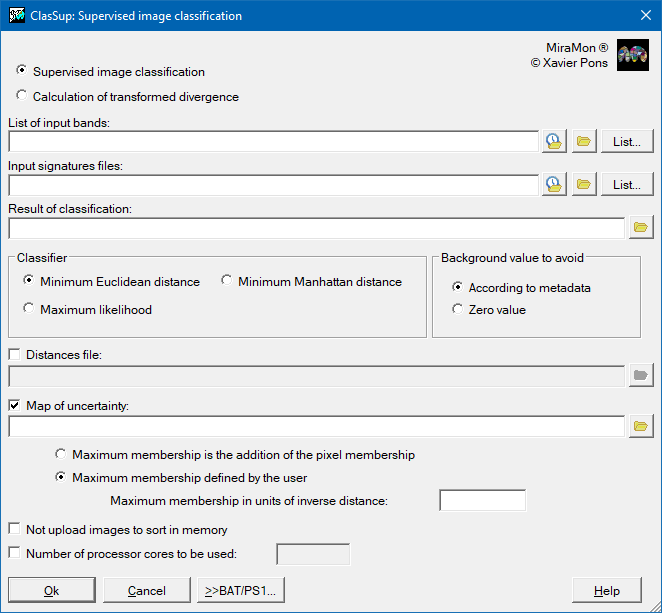Browse folder for Result of classification
This screenshot has width=662, height=613.
[640, 228]
